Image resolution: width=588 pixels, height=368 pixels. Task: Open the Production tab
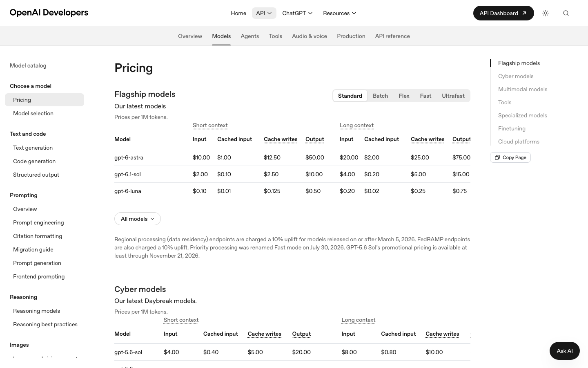(x=351, y=36)
